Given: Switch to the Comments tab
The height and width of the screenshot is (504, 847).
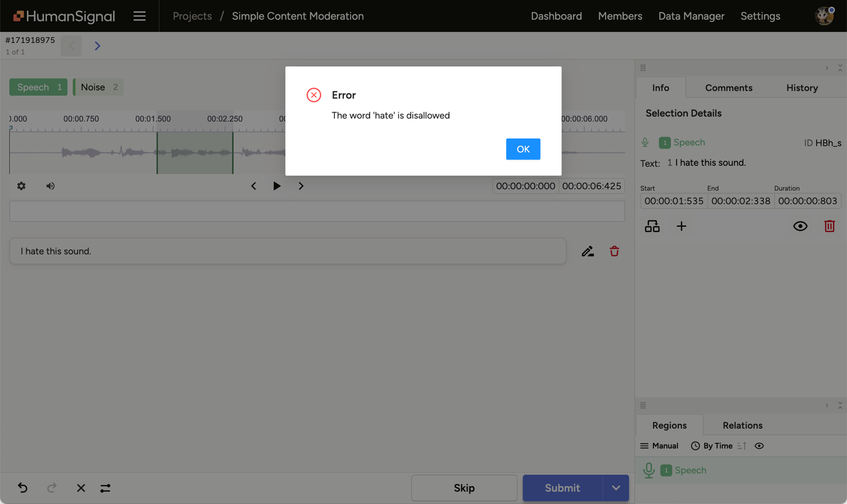Looking at the screenshot, I should [x=728, y=88].
